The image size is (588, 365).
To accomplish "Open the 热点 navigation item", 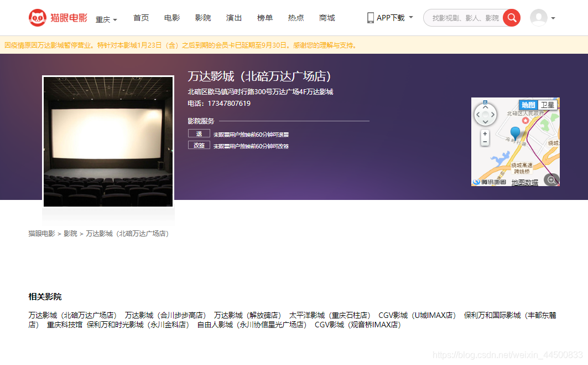I will [296, 18].
